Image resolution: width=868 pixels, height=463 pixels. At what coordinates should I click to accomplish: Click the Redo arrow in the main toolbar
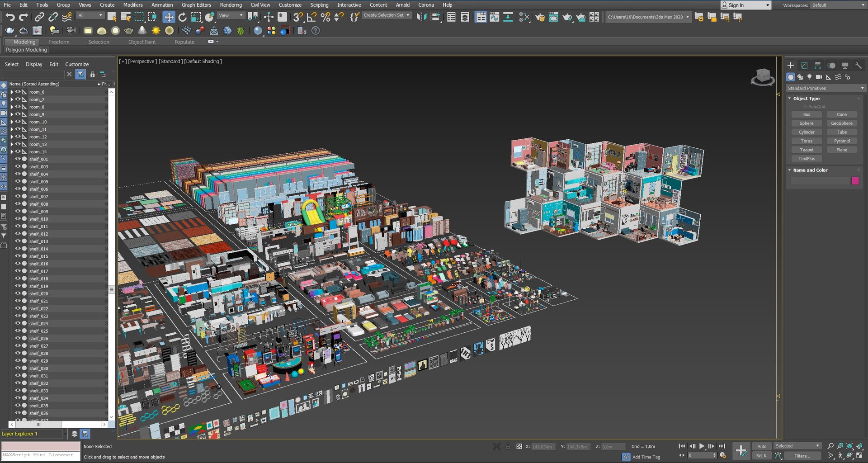point(24,17)
